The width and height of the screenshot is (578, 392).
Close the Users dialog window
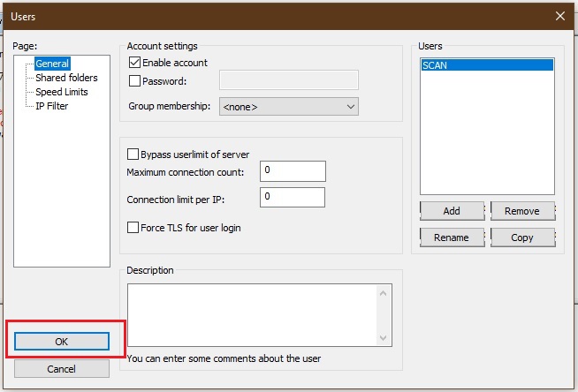559,15
